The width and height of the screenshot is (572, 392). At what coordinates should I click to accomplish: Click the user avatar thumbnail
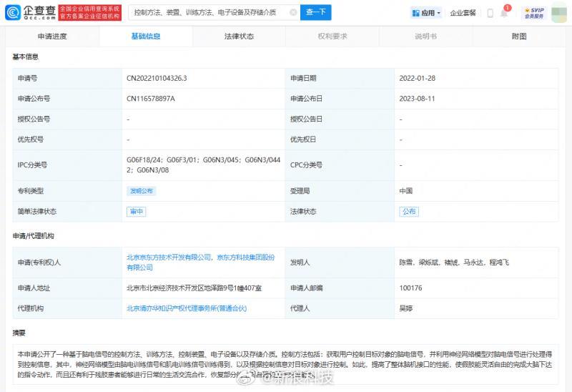pos(559,12)
